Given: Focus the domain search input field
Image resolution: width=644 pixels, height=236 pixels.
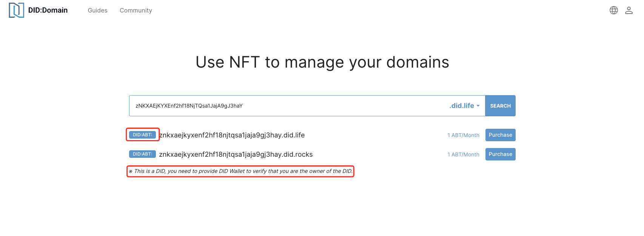Looking at the screenshot, I should click(x=287, y=106).
